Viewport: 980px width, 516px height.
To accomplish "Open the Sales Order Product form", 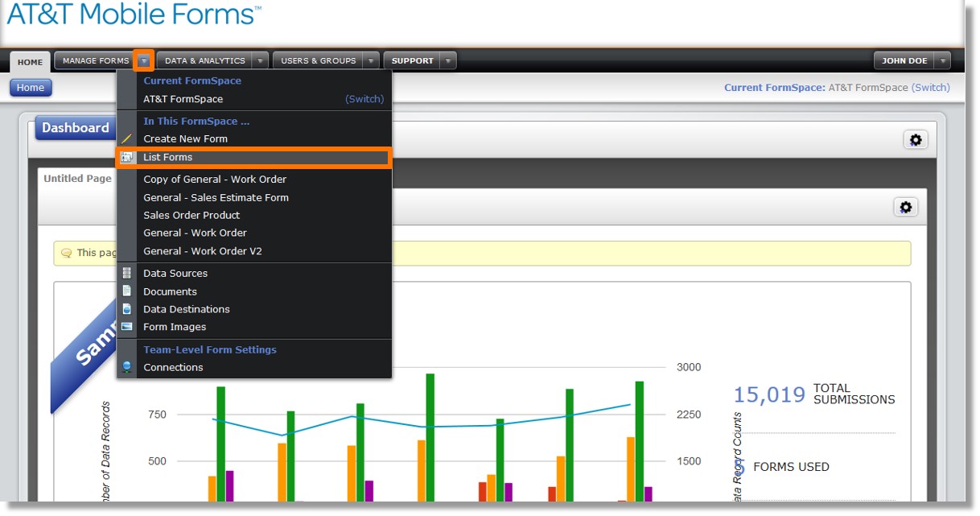I will coord(191,215).
